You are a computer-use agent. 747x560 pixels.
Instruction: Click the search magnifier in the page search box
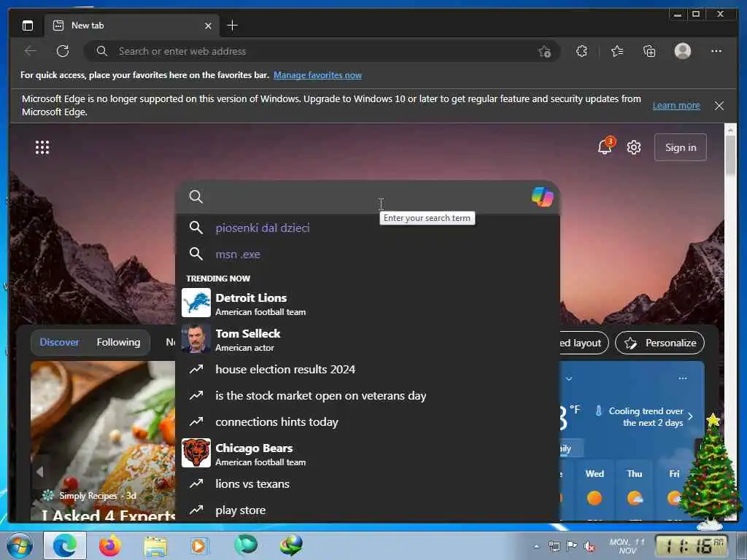click(x=196, y=197)
